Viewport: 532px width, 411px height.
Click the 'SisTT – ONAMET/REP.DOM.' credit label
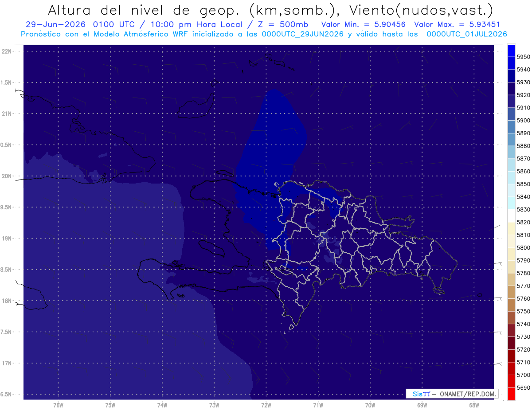tap(452, 394)
